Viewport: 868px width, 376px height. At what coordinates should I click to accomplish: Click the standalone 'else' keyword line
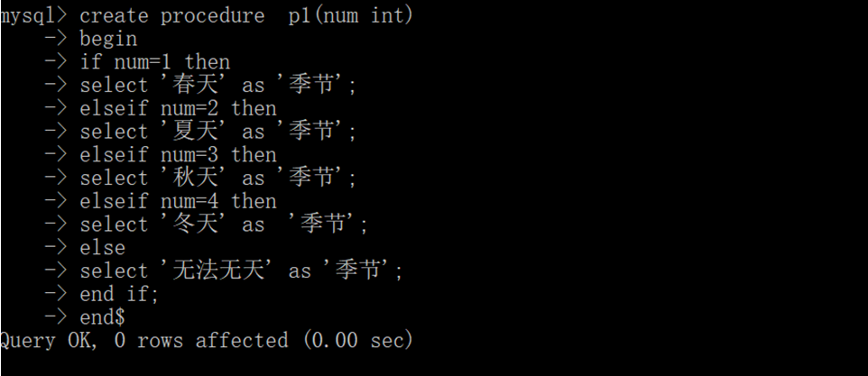click(102, 248)
